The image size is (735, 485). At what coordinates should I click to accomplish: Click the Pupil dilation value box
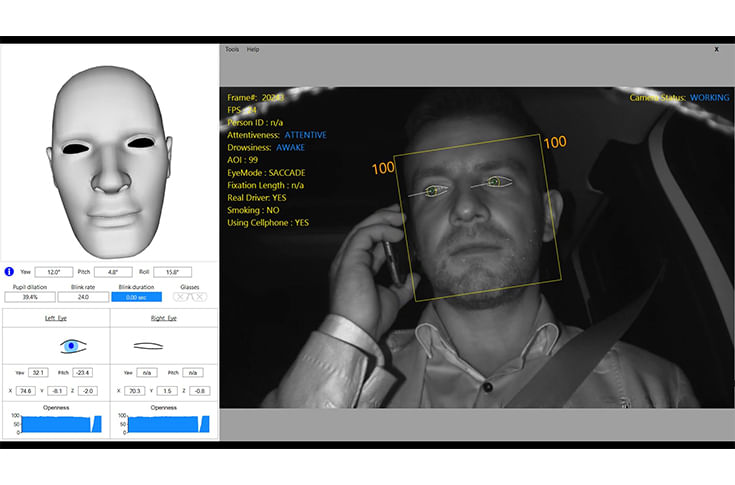pyautogui.click(x=29, y=297)
